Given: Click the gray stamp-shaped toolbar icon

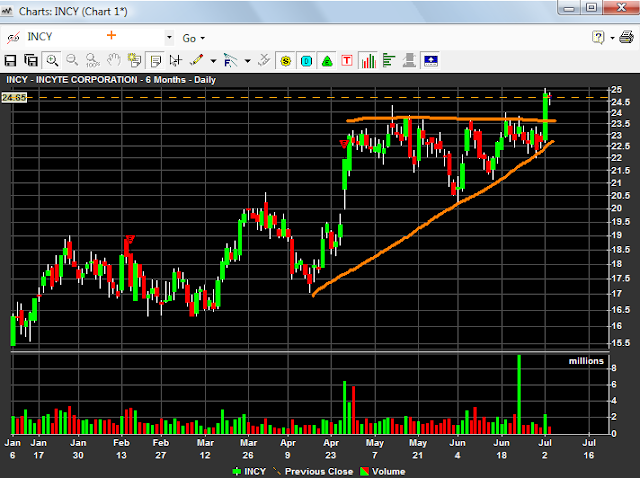Looking at the screenshot, I should pyautogui.click(x=409, y=61).
